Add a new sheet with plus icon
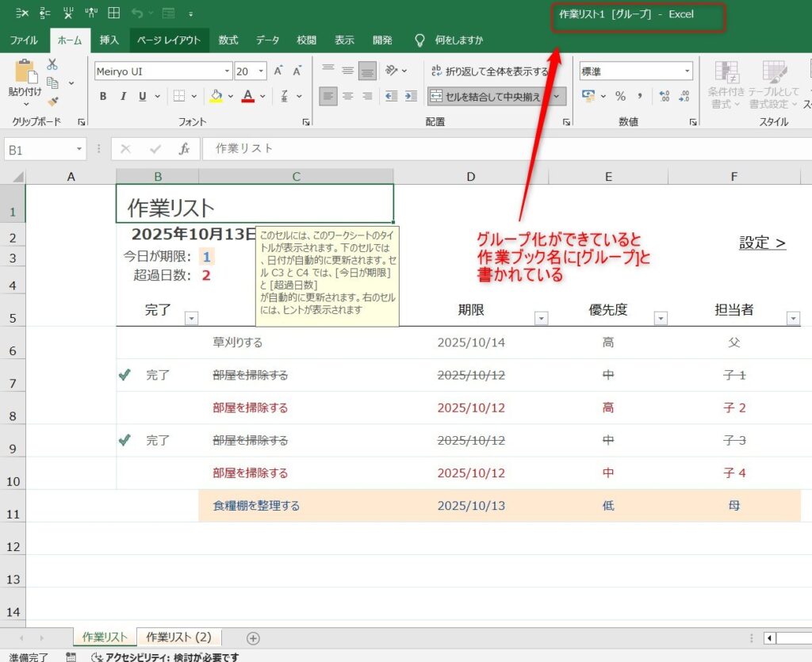The image size is (812, 662). (253, 637)
